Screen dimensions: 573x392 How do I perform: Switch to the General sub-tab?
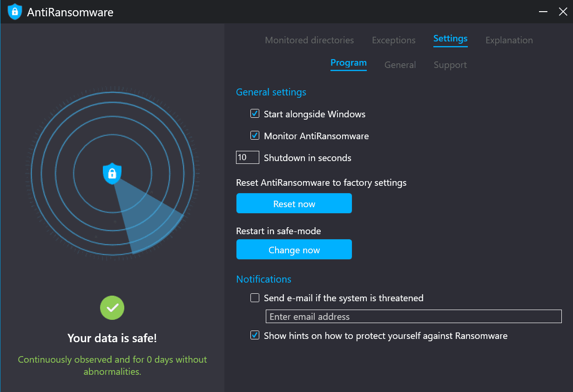400,65
